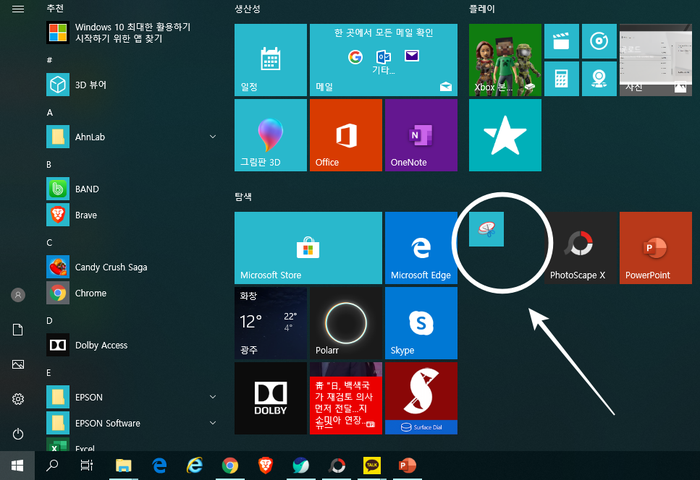Open the red news tile
Viewport: 700px width, 480px height.
click(x=346, y=398)
